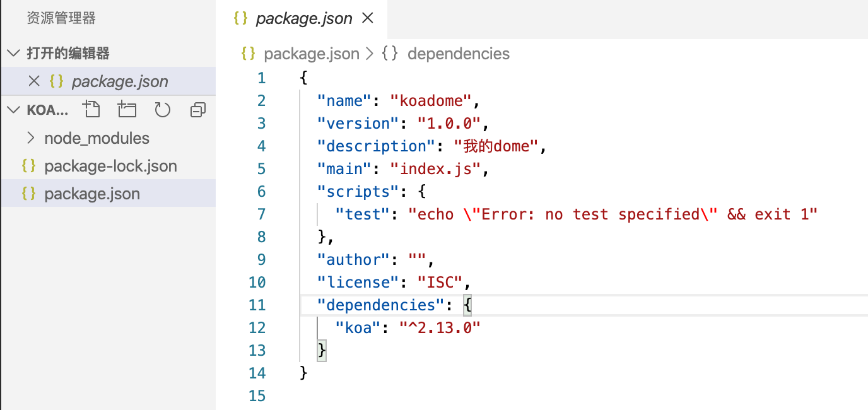Click line number 6 in the gutter
This screenshot has width=868, height=410.
(x=262, y=192)
